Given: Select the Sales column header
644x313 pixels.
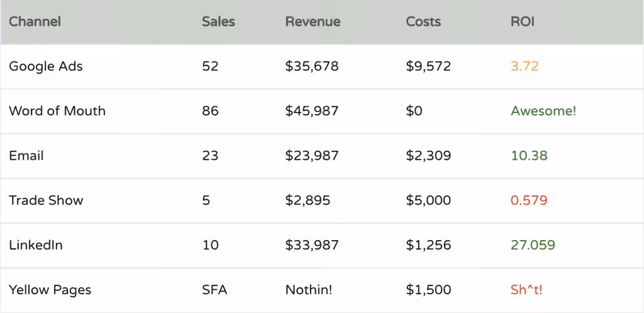Looking at the screenshot, I should coord(218,21).
